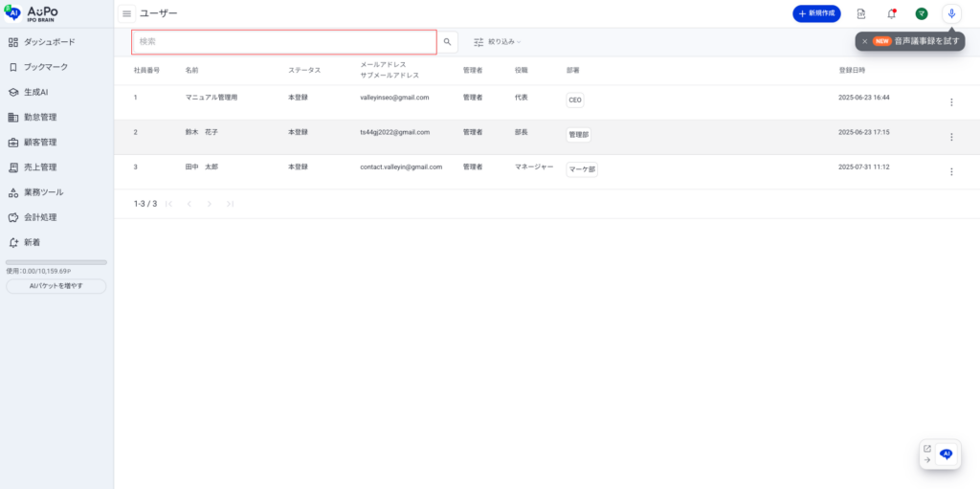The width and height of the screenshot is (980, 489).
Task: Click the search magnifier icon
Action: [447, 42]
